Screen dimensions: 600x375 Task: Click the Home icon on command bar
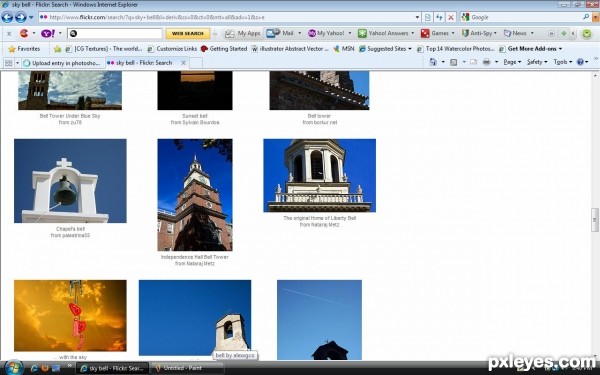(x=433, y=62)
